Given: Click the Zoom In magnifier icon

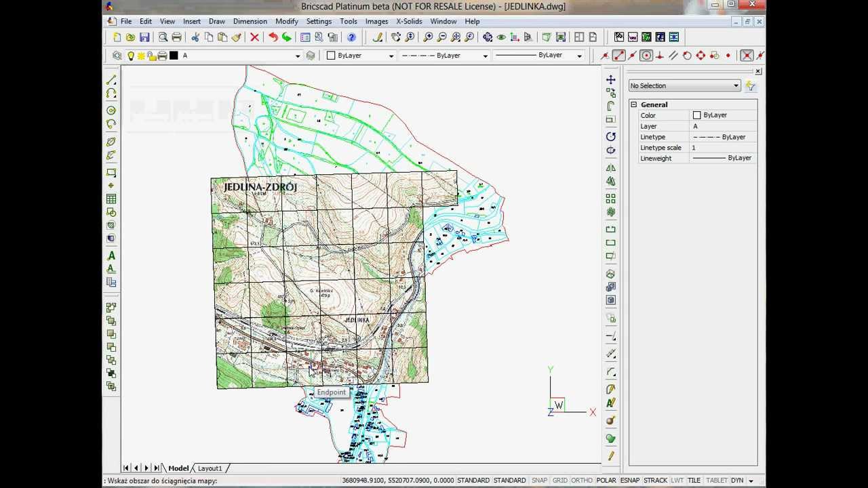Looking at the screenshot, I should 428,37.
